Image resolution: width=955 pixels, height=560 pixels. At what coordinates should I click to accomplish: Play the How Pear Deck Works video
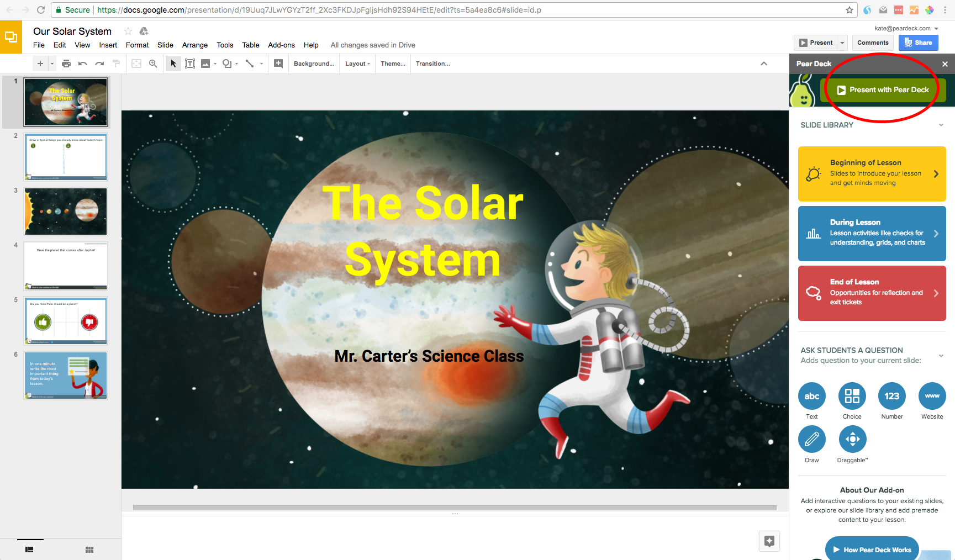pos(872,550)
